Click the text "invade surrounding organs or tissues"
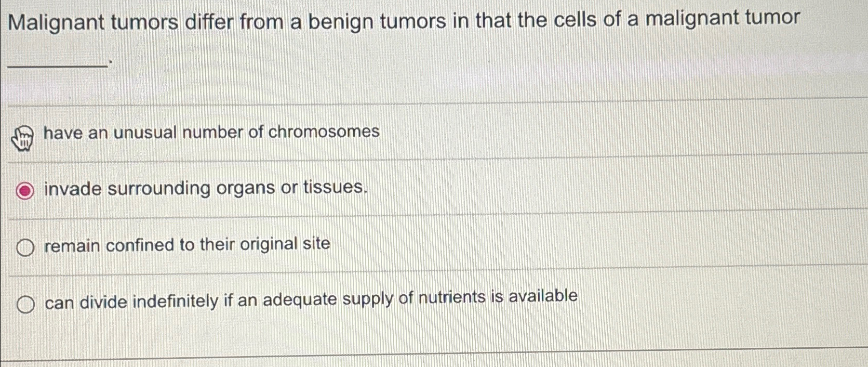The image size is (868, 367). 205,189
